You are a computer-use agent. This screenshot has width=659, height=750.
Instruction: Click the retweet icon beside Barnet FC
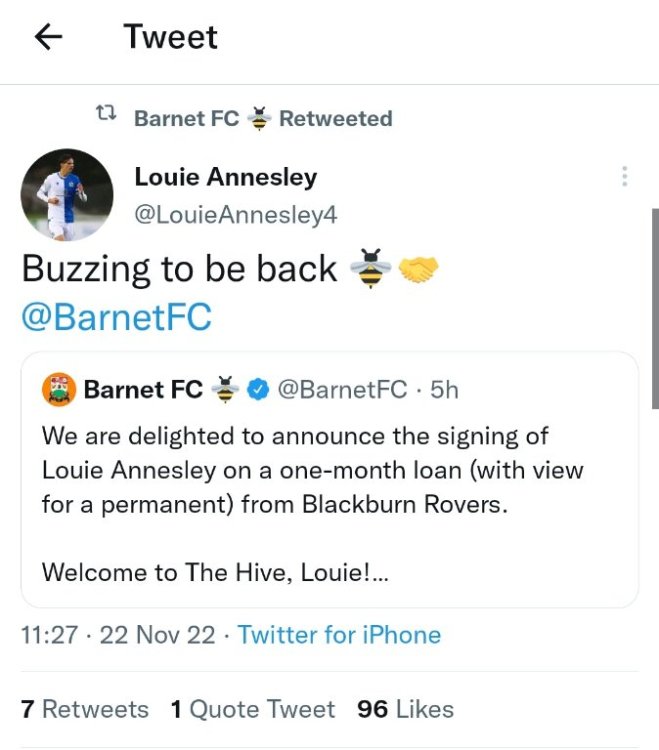[107, 118]
